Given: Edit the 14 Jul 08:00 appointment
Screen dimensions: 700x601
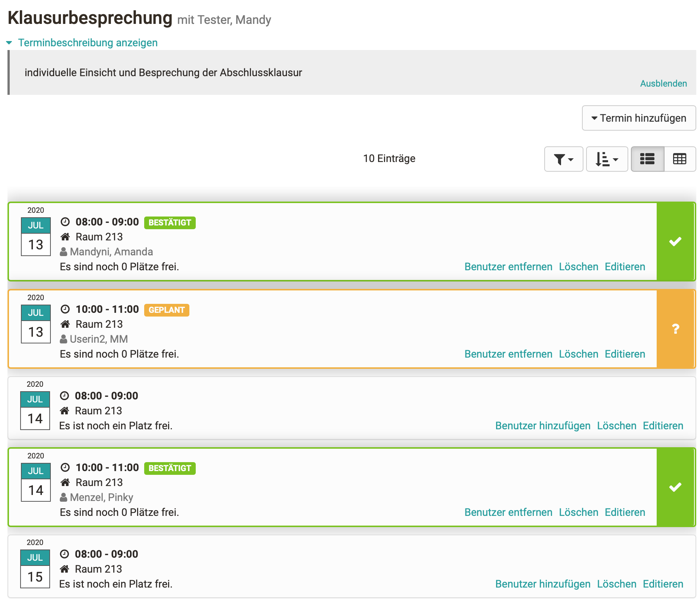Looking at the screenshot, I should (x=663, y=426).
